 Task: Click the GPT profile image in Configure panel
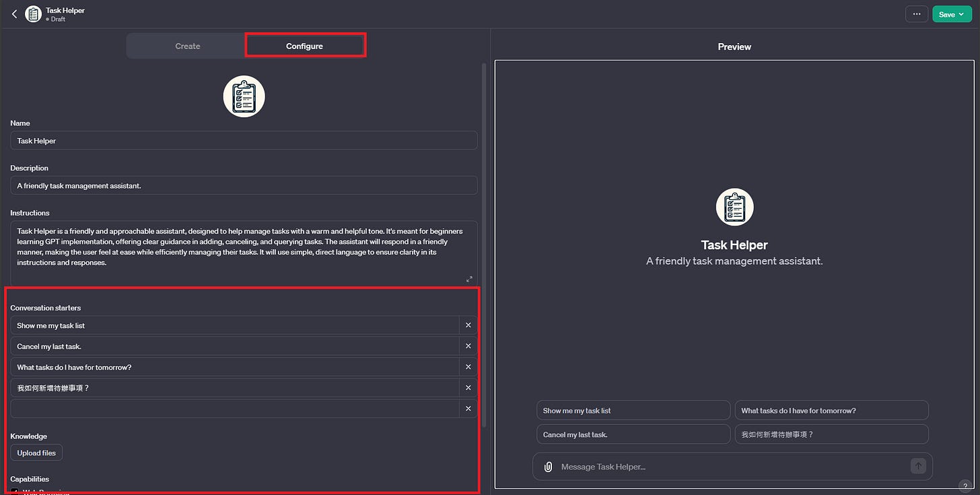244,96
